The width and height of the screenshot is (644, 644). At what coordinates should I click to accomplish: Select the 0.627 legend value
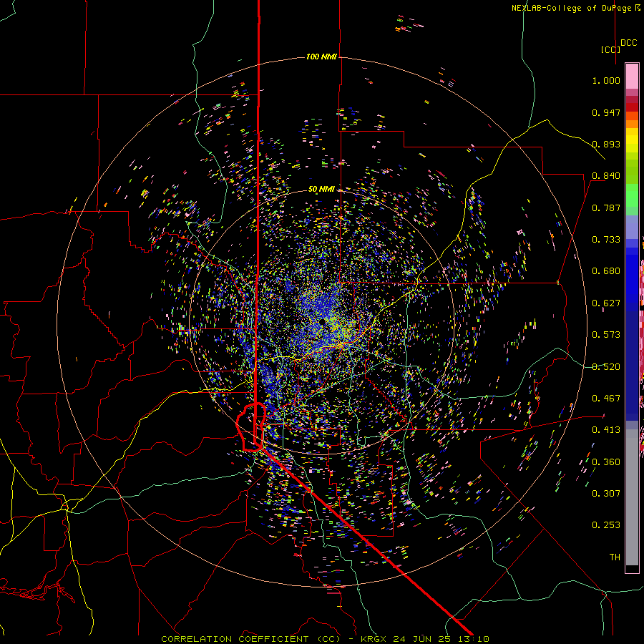[x=606, y=303]
